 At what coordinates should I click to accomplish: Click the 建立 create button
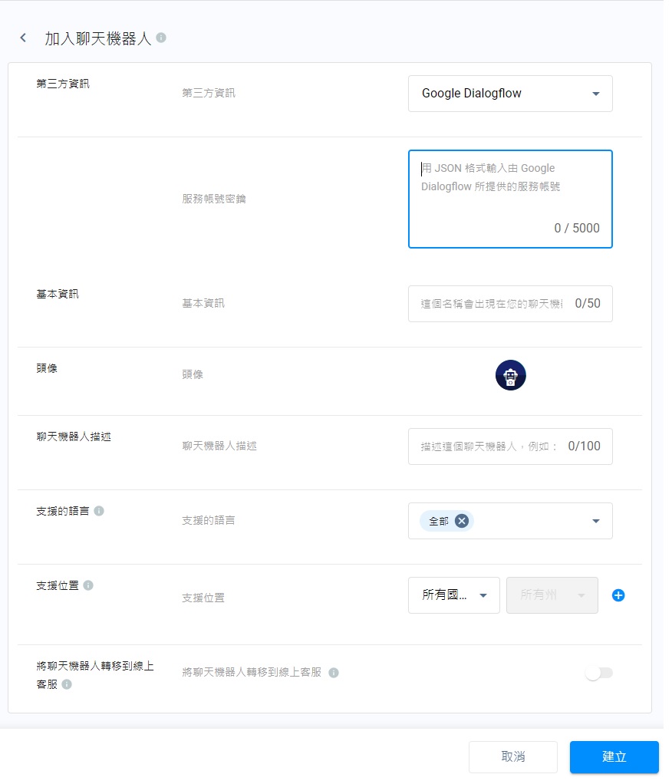pos(614,757)
